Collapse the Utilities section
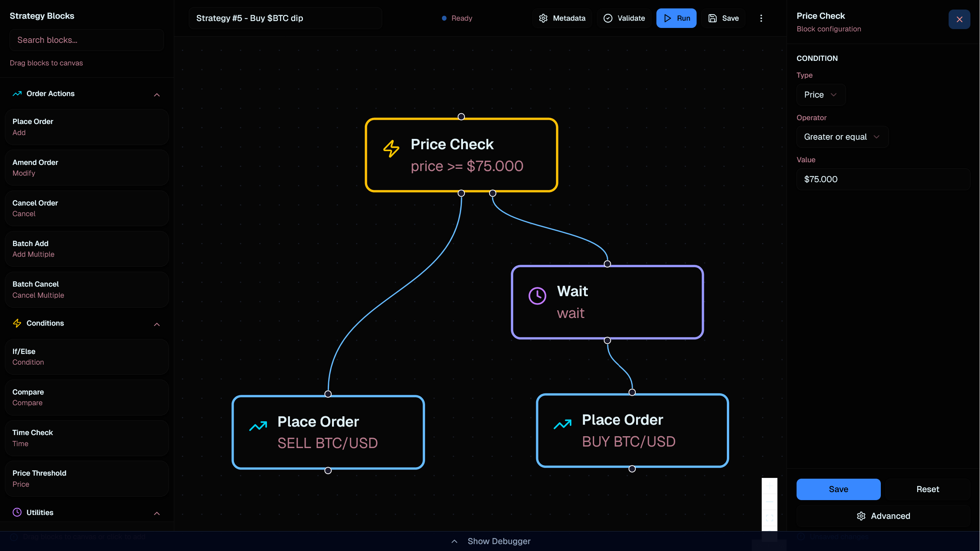This screenshot has height=551, width=980. tap(157, 513)
